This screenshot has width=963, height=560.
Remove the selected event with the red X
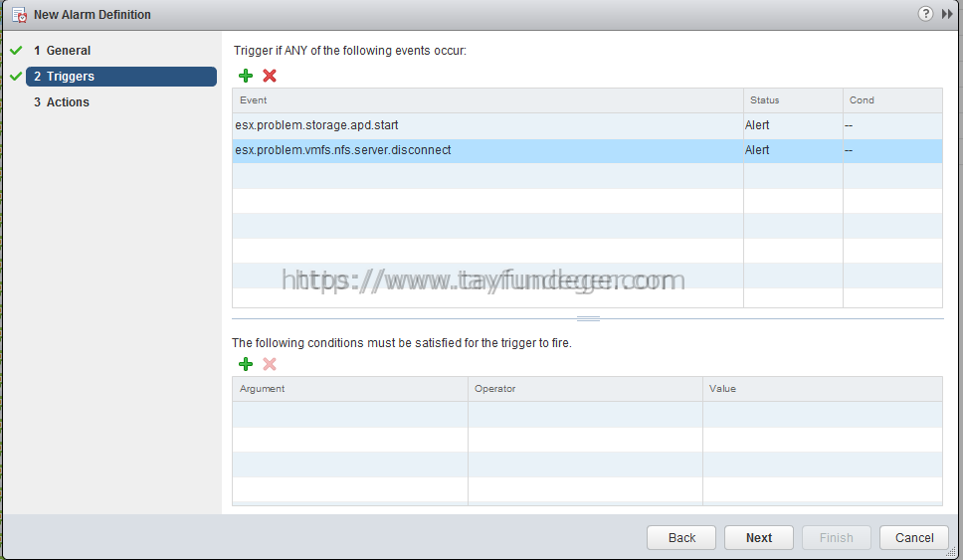pyautogui.click(x=269, y=76)
